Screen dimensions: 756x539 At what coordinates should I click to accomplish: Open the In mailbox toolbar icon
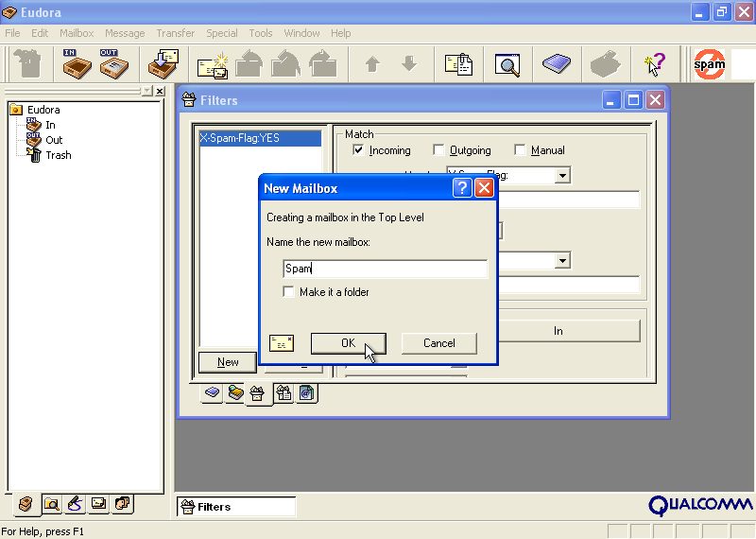(x=77, y=63)
